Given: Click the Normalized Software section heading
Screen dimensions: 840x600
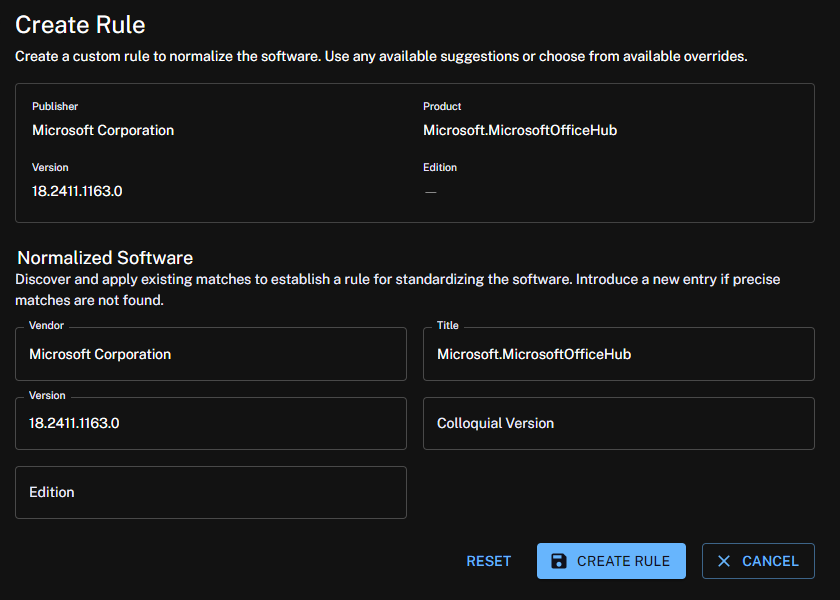Looking at the screenshot, I should (105, 258).
